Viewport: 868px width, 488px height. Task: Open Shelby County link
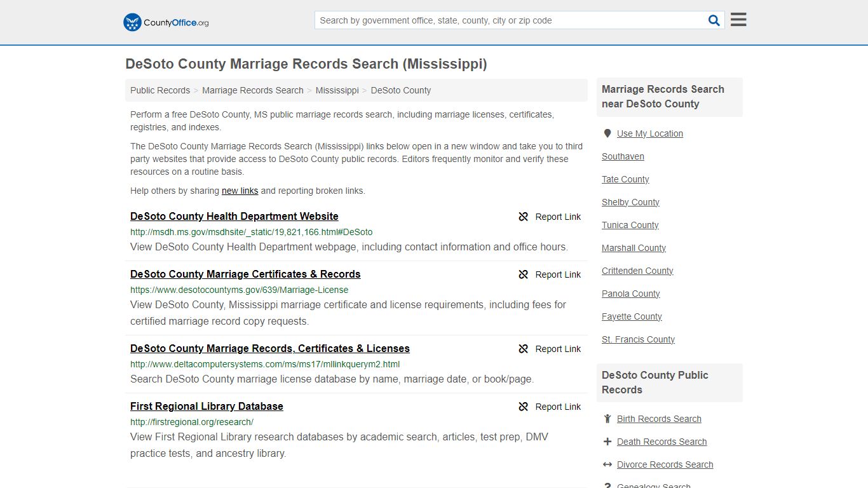pos(630,202)
